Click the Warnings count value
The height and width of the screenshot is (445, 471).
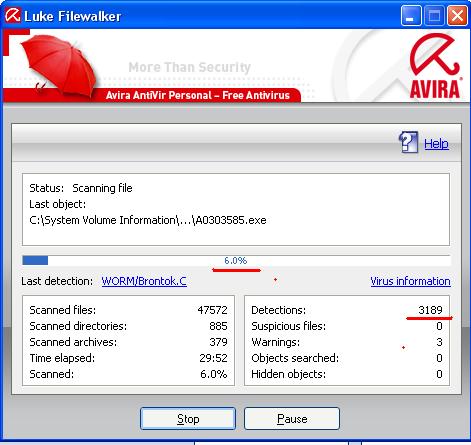coord(439,342)
